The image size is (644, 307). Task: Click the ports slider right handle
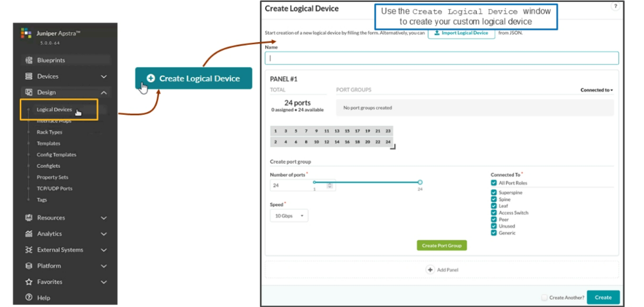(x=420, y=182)
